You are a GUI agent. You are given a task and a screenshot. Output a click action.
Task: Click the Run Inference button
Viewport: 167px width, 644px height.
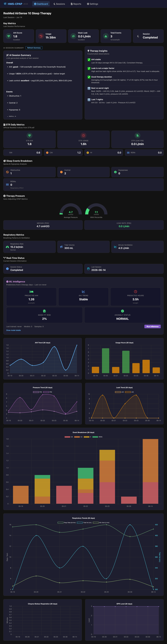[153, 326]
